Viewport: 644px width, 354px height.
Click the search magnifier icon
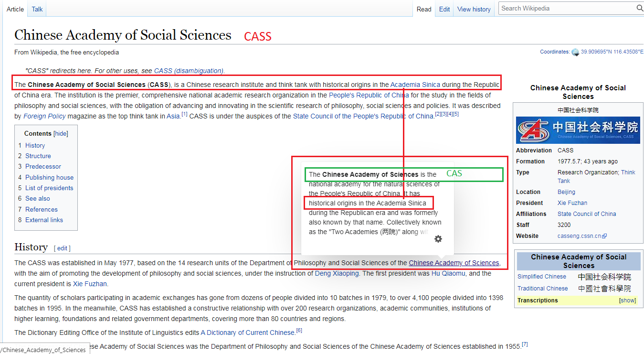(640, 8)
